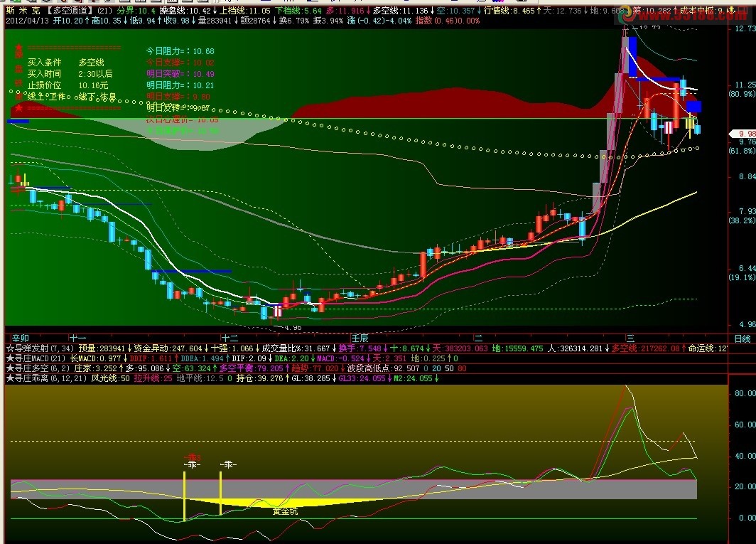The height and width of the screenshot is (544, 756).
Task: Click the 黄金坑 label in sub-chart
Action: point(286,511)
